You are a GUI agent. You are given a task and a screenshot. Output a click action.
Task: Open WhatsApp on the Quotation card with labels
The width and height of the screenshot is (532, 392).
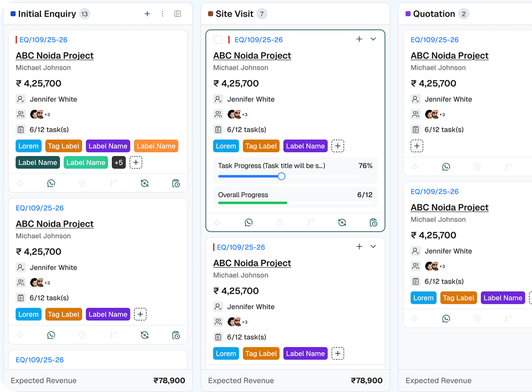point(446,318)
